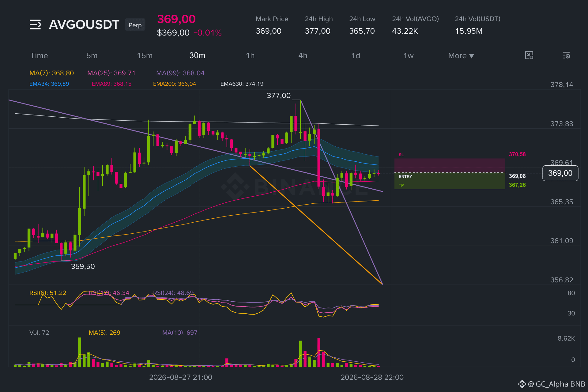588x392 pixels.
Task: Click the take-profit price 367,26
Action: pos(517,185)
